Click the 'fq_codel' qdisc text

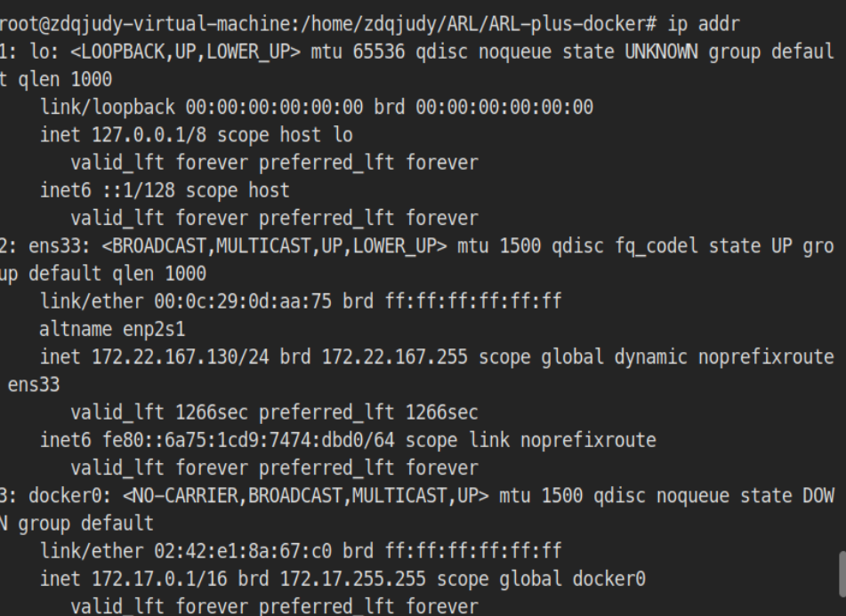click(657, 246)
